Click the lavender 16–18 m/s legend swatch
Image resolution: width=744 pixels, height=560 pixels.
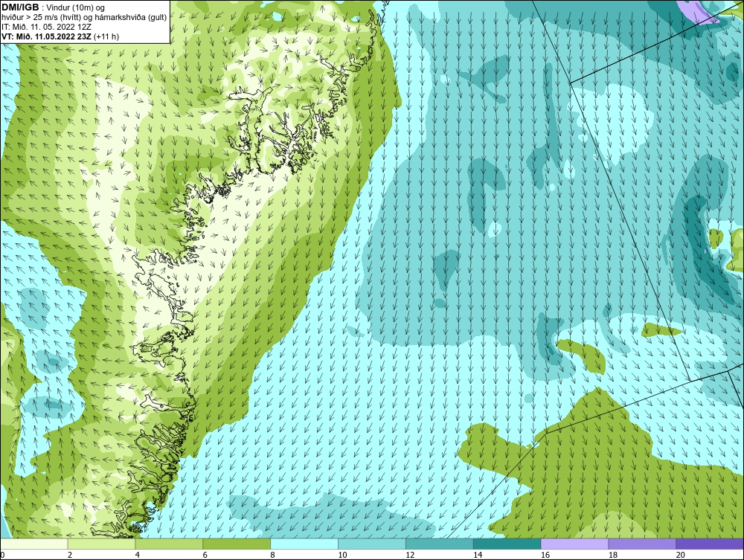pyautogui.click(x=574, y=544)
